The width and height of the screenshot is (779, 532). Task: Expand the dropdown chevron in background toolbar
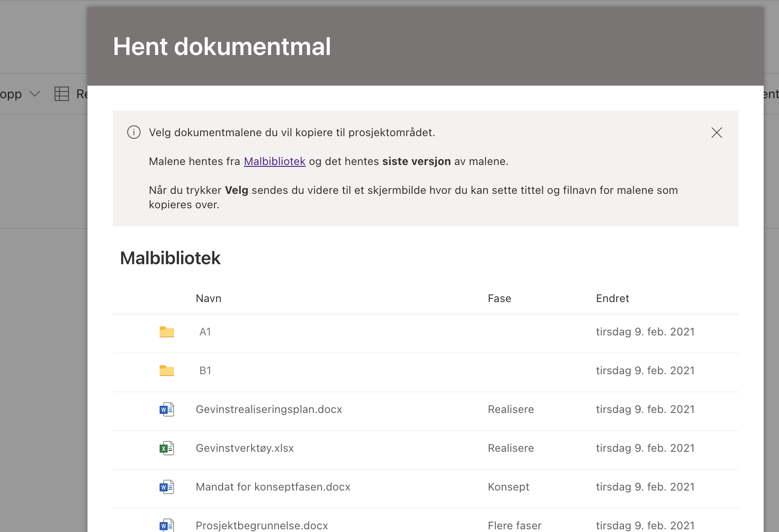click(35, 94)
